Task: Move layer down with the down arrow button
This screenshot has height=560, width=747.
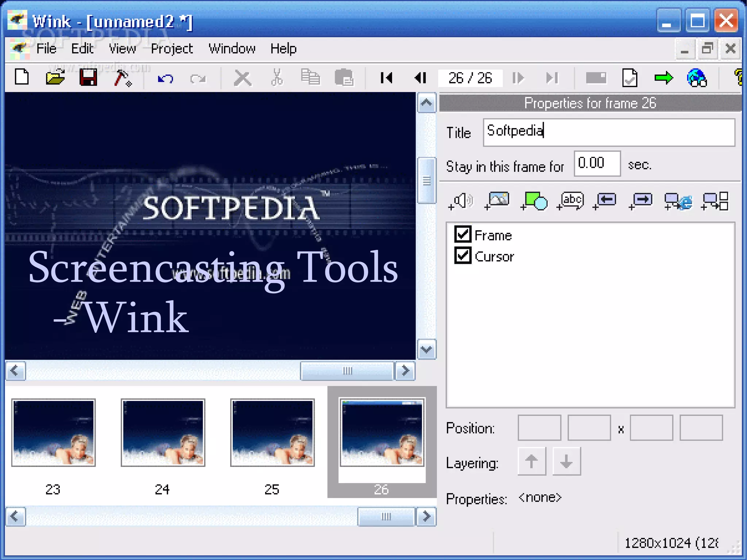Action: 566,461
